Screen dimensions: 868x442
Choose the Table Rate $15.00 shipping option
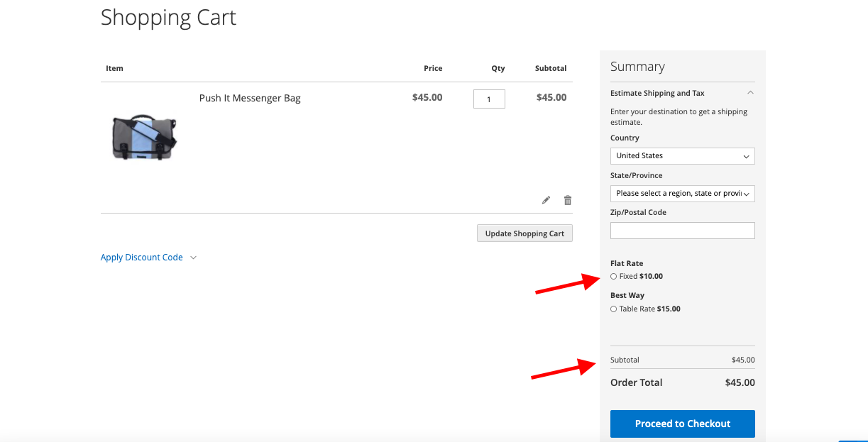pyautogui.click(x=614, y=309)
